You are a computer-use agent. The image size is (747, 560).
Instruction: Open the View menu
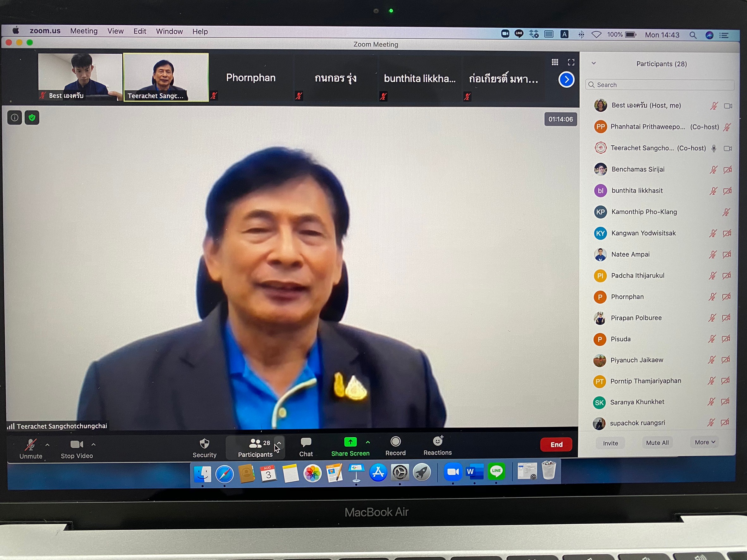point(115,31)
